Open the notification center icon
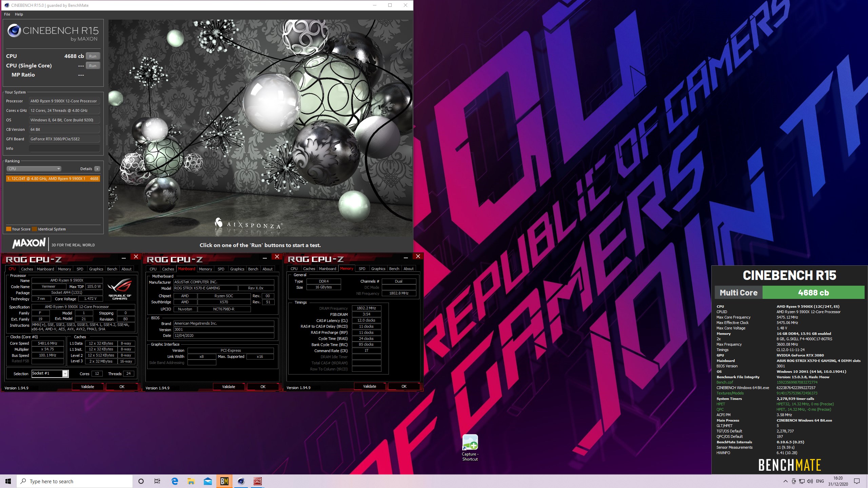The image size is (868, 488). [857, 481]
